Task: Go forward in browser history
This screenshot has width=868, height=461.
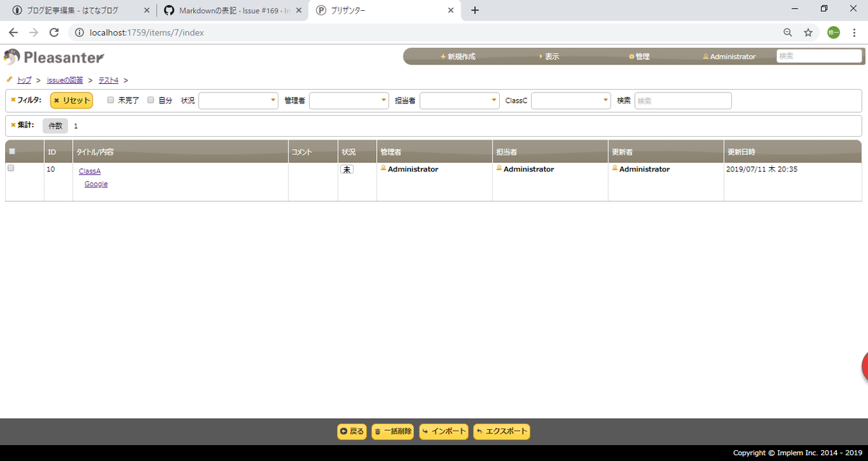Action: click(33, 33)
